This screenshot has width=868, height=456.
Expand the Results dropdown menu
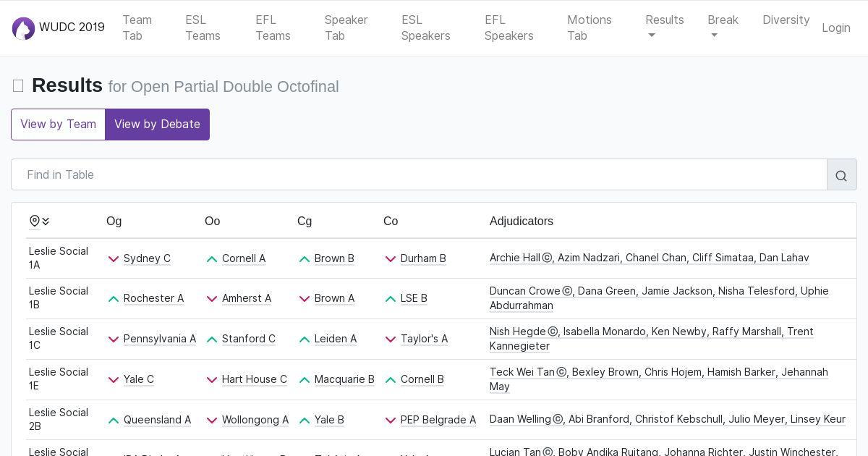tap(665, 28)
